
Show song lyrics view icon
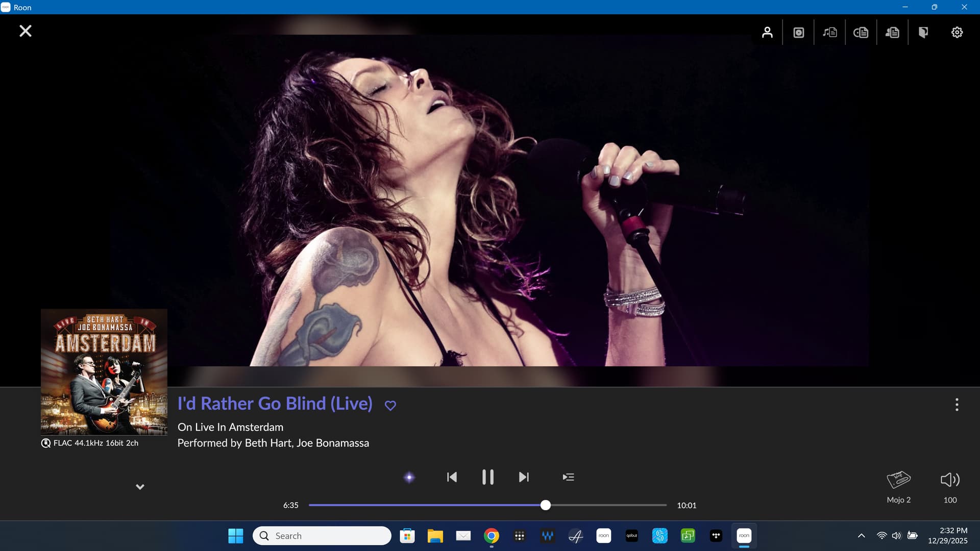click(x=830, y=33)
